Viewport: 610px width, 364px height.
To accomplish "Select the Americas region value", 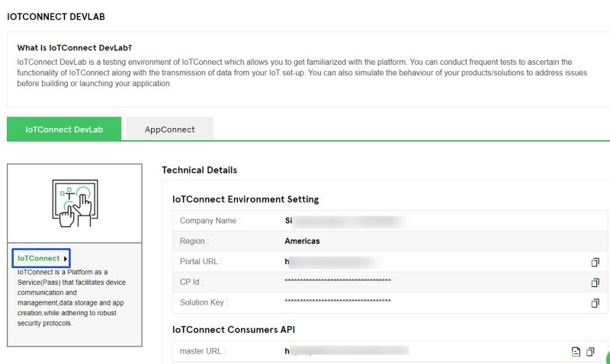I will tap(302, 241).
